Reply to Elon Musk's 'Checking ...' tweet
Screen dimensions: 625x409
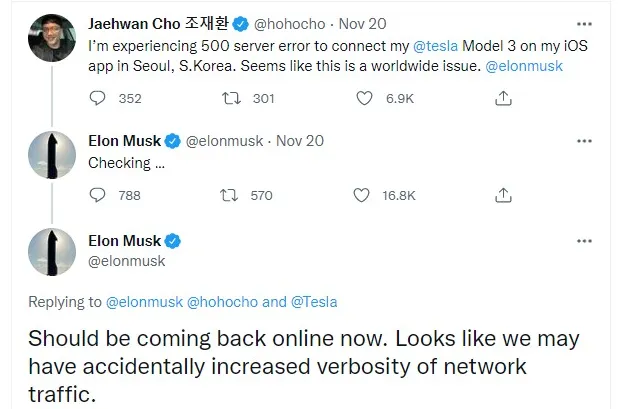97,195
